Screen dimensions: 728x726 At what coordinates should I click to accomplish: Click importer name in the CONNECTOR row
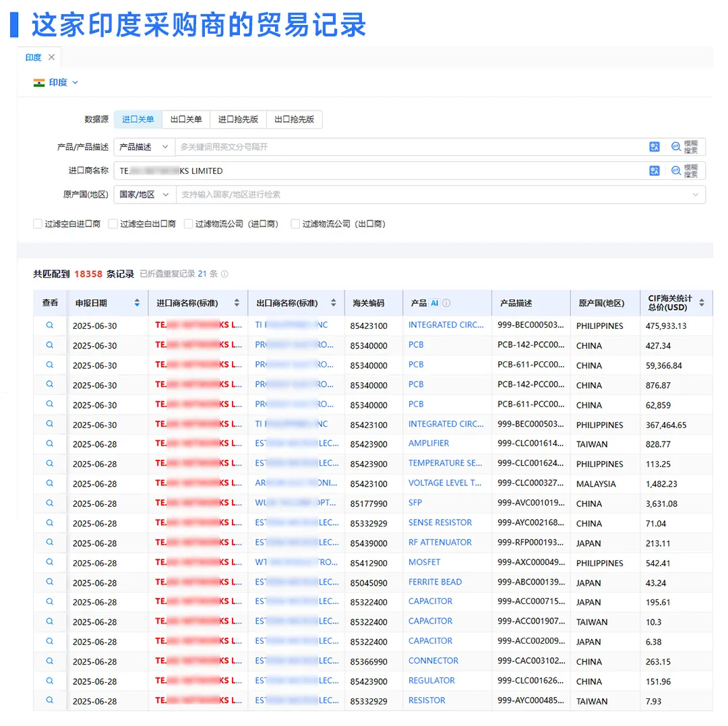(x=198, y=661)
